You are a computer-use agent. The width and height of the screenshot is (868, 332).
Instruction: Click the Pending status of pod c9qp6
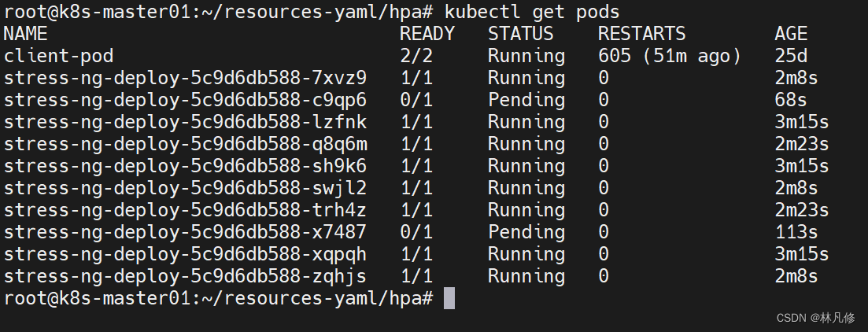pos(526,100)
